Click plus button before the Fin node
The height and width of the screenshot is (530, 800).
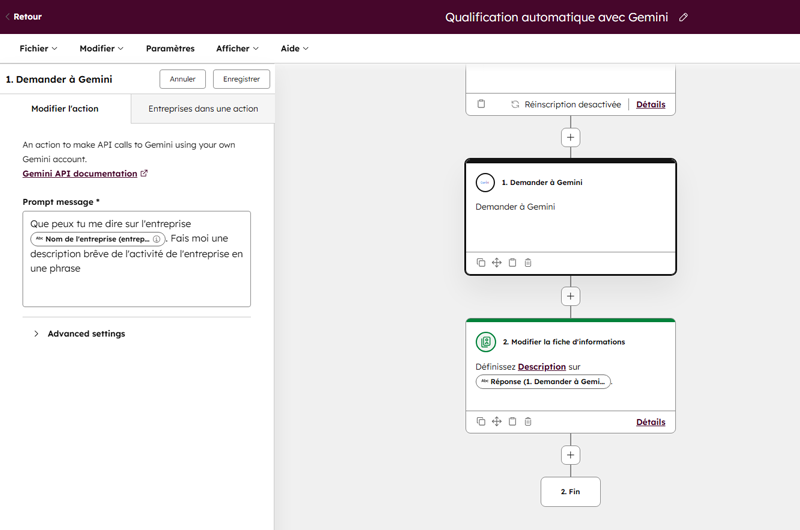pyautogui.click(x=570, y=455)
